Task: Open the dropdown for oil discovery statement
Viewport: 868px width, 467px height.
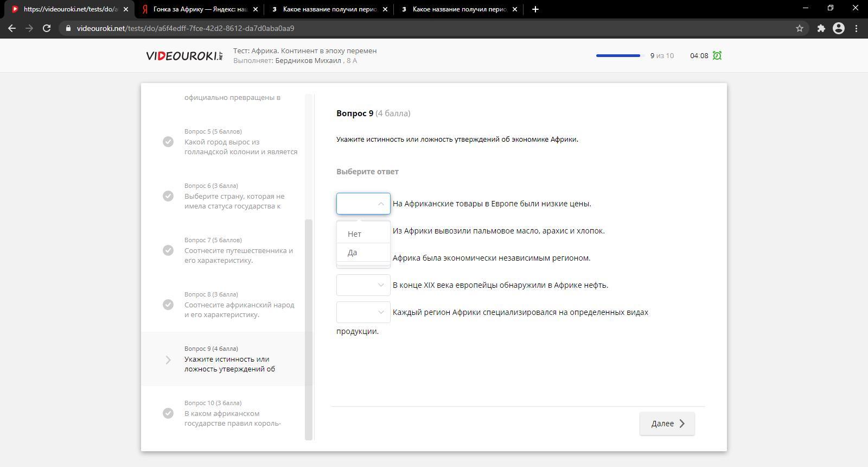Action: point(363,285)
